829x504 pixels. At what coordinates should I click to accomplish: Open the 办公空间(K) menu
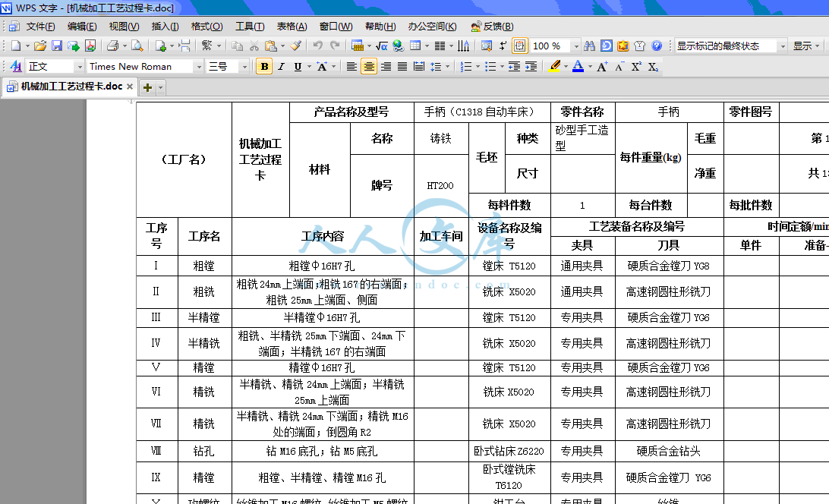[x=432, y=27]
